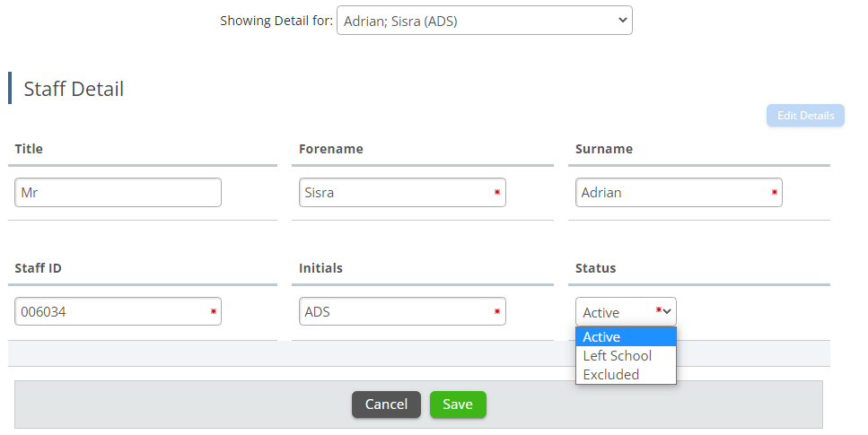
Task: Save the staff detail changes
Action: 457,405
